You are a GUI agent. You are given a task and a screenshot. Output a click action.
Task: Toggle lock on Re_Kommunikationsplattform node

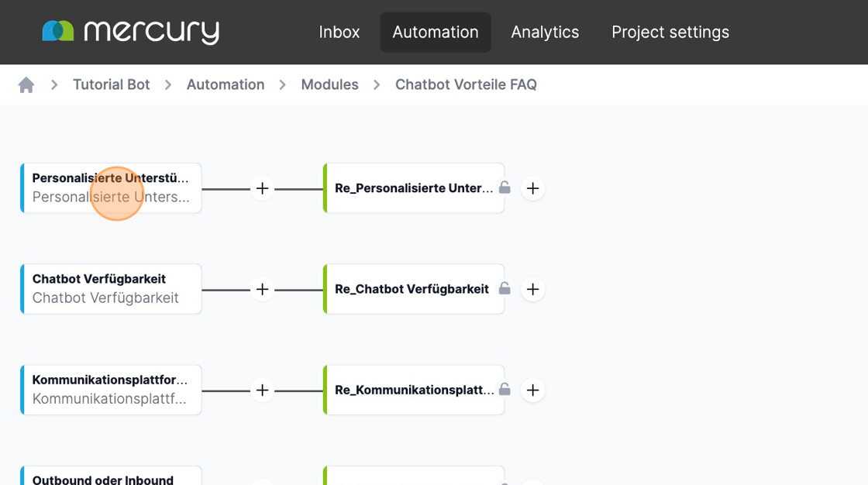(x=505, y=389)
